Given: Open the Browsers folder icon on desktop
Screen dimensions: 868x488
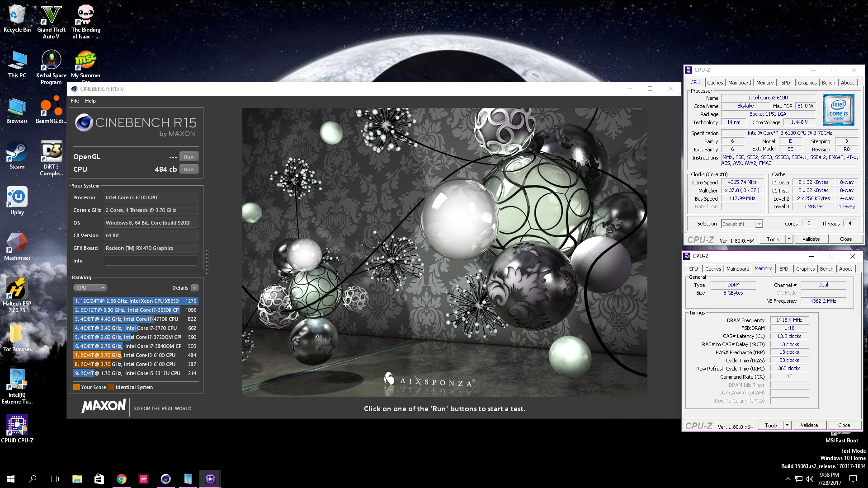Looking at the screenshot, I should tap(17, 110).
